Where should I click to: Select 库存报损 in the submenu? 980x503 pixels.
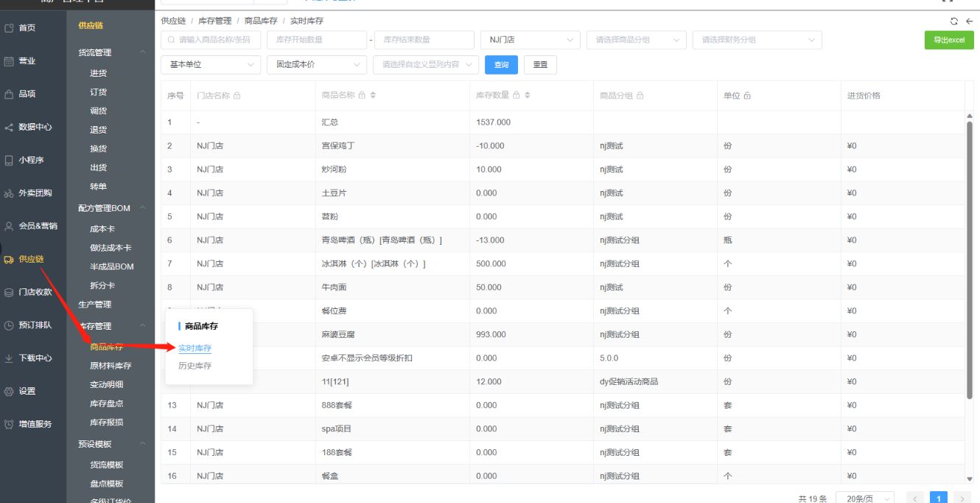coord(106,423)
